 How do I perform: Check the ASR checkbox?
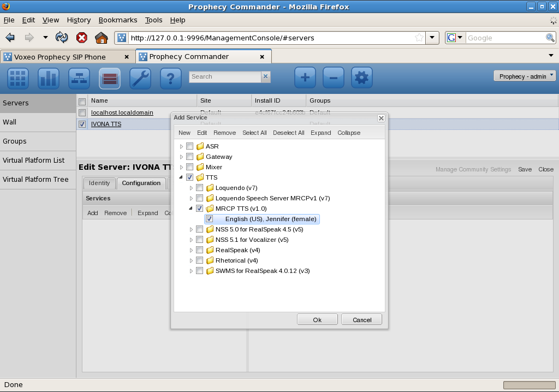[189, 146]
